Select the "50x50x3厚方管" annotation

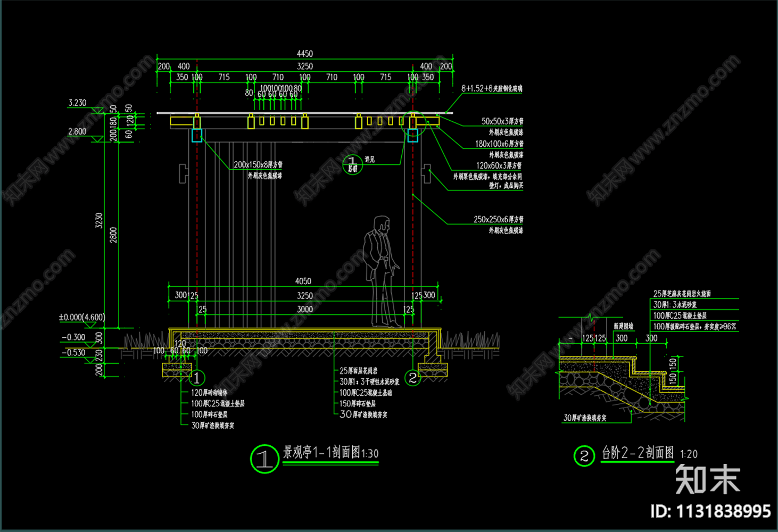(502, 121)
